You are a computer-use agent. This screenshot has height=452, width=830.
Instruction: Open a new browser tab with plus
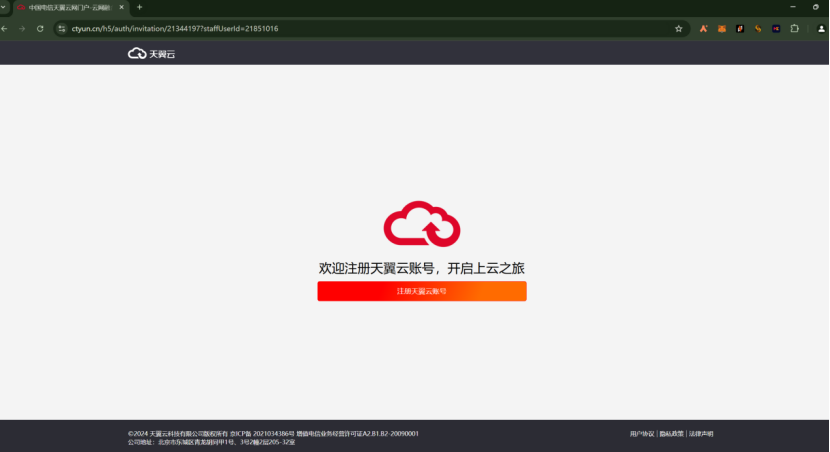pyautogui.click(x=140, y=7)
